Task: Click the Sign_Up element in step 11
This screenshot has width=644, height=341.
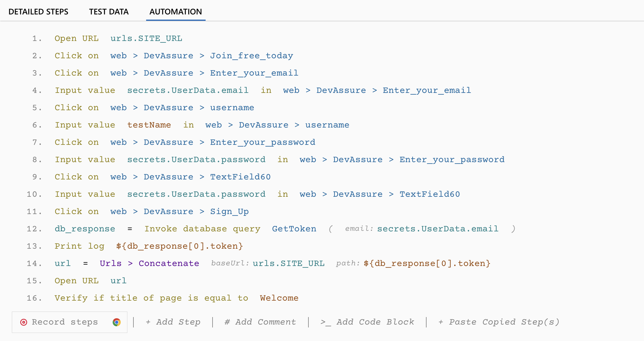Action: point(229,211)
